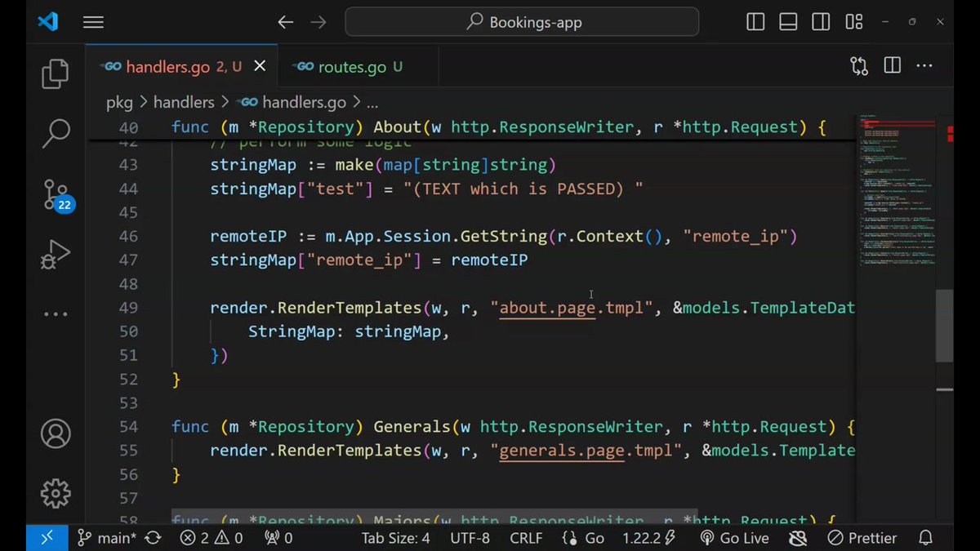This screenshot has width=980, height=551.
Task: Go forward with the right arrow
Action: click(318, 22)
